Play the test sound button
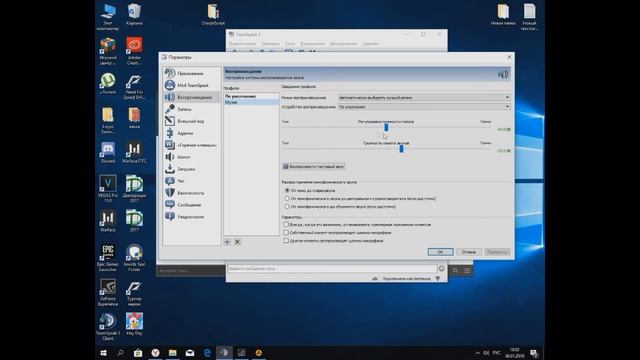Screen dimensions: 640x360 [313, 167]
